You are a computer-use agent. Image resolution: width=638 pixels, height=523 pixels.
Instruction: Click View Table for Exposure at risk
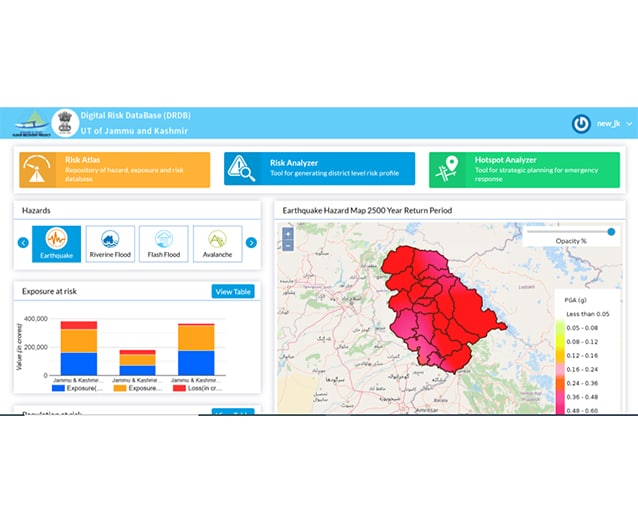point(233,291)
